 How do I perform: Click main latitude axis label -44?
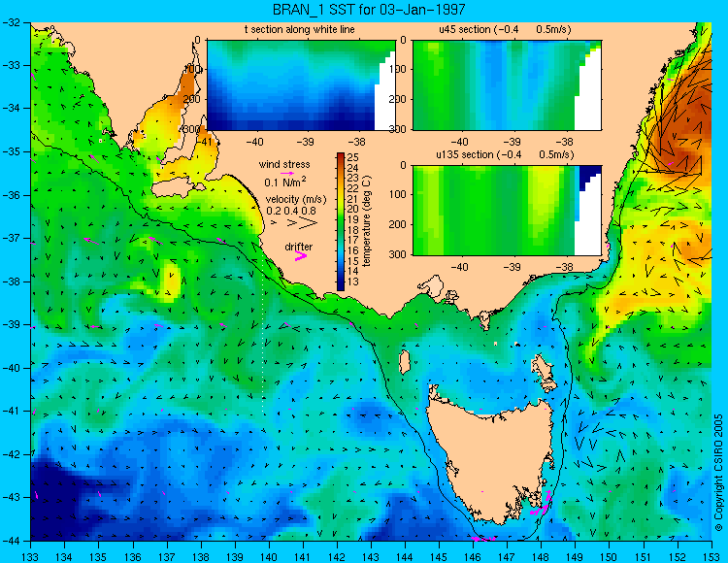tap(12, 541)
